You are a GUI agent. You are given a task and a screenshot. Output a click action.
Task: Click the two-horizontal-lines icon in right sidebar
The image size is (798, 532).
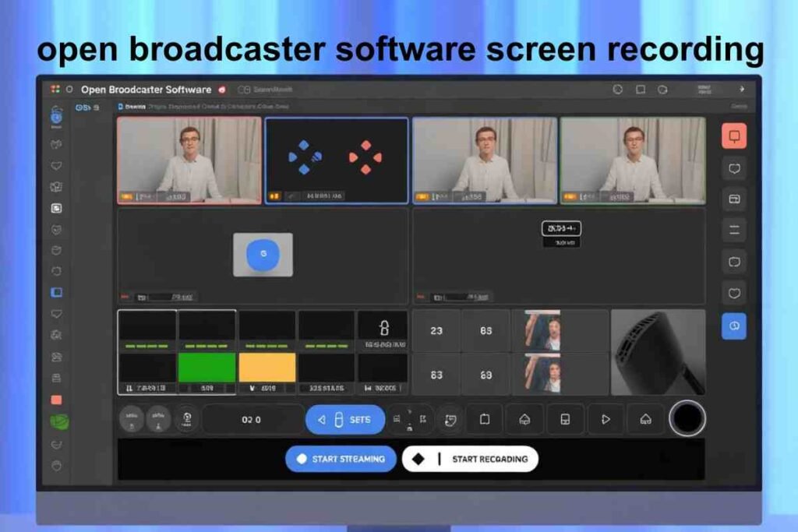(x=734, y=231)
